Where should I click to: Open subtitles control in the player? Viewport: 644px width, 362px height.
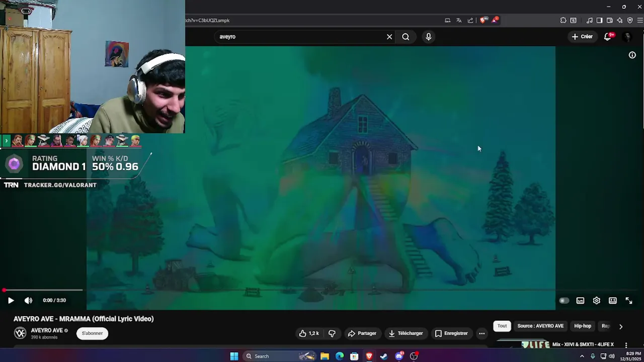(580, 301)
